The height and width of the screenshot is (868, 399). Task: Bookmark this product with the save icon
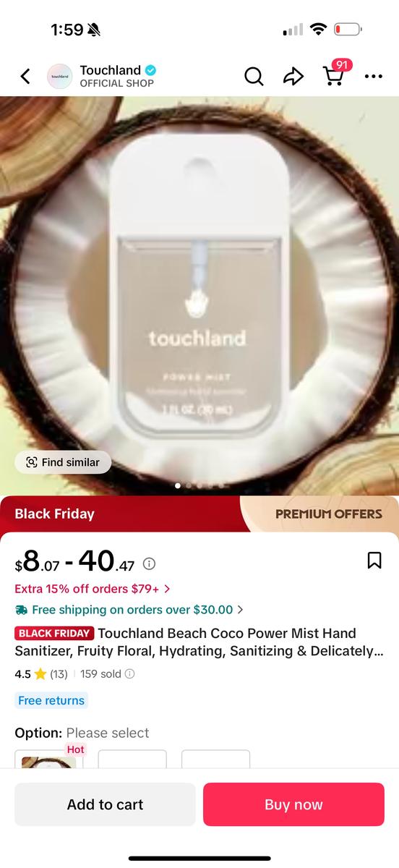[374, 560]
